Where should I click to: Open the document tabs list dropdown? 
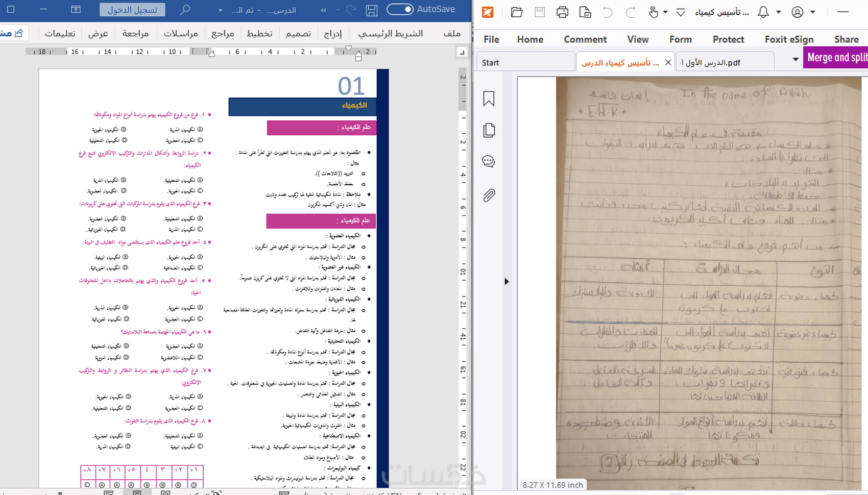click(795, 60)
